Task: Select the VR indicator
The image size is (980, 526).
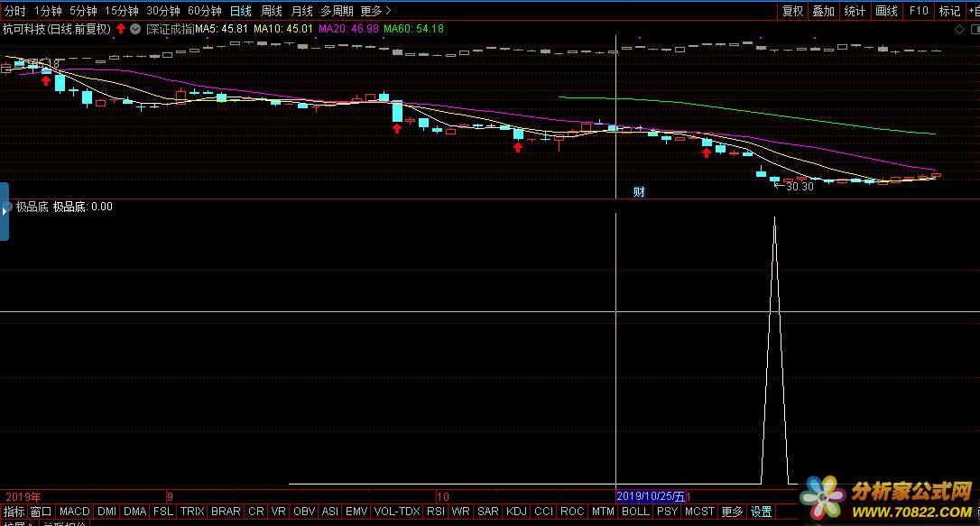Action: coord(278,512)
